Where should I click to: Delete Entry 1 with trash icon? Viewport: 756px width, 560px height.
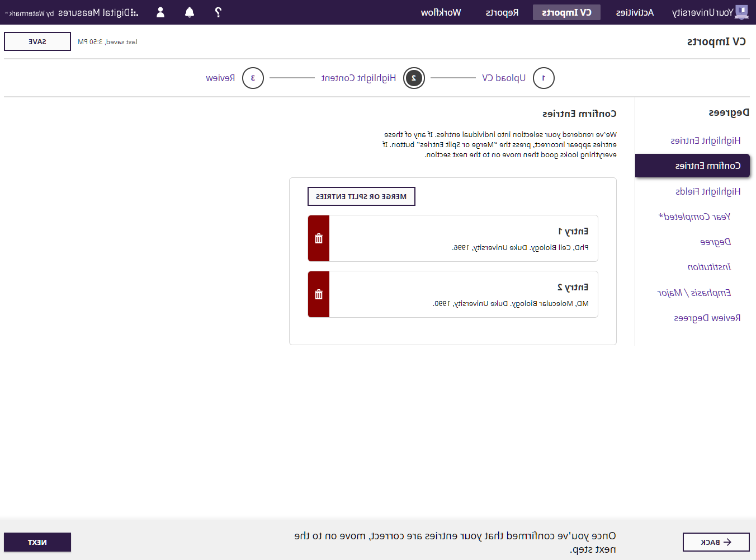(319, 238)
